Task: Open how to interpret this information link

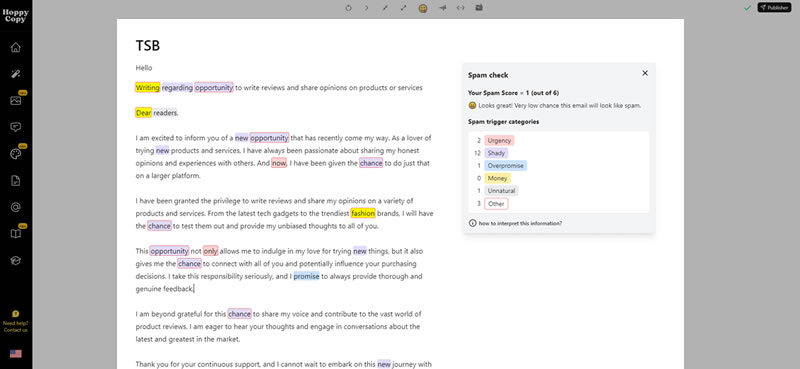Action: [520, 224]
